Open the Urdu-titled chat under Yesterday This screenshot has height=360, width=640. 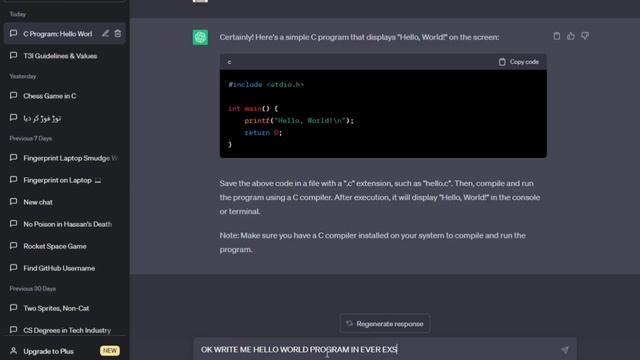(x=64, y=118)
